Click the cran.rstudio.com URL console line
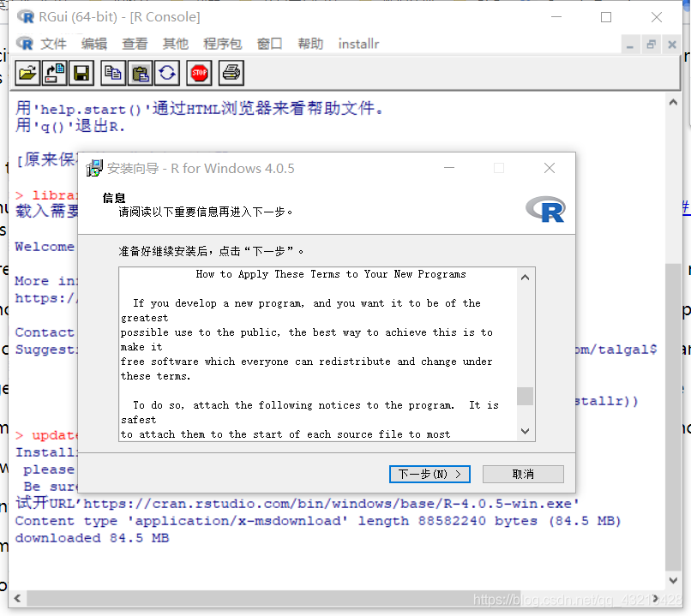This screenshot has height=616, width=691. click(x=297, y=503)
